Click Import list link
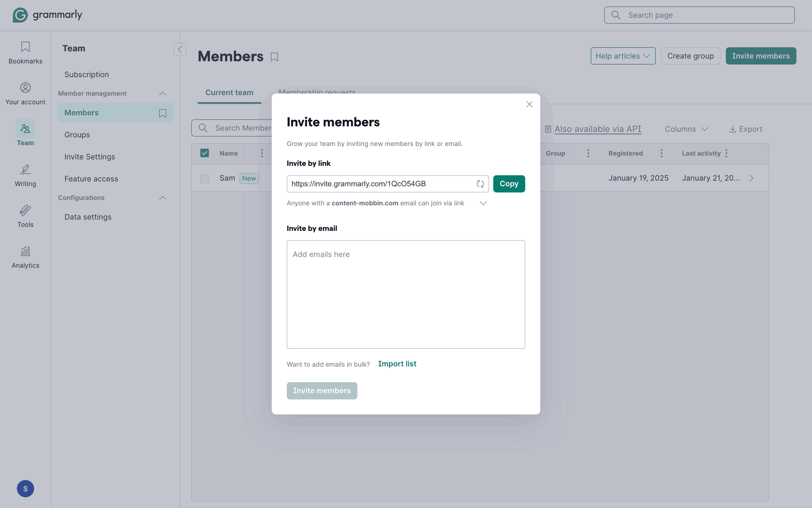812x508 pixels. coord(397,364)
